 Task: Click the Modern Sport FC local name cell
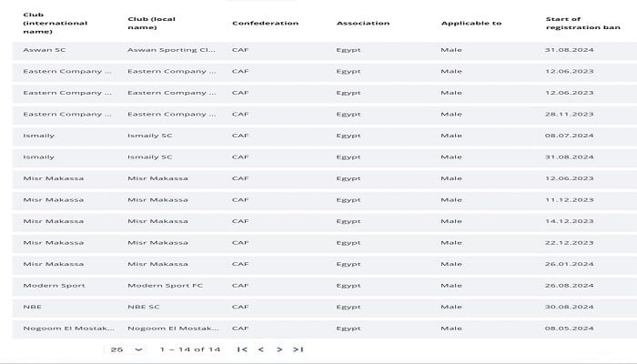tap(165, 286)
